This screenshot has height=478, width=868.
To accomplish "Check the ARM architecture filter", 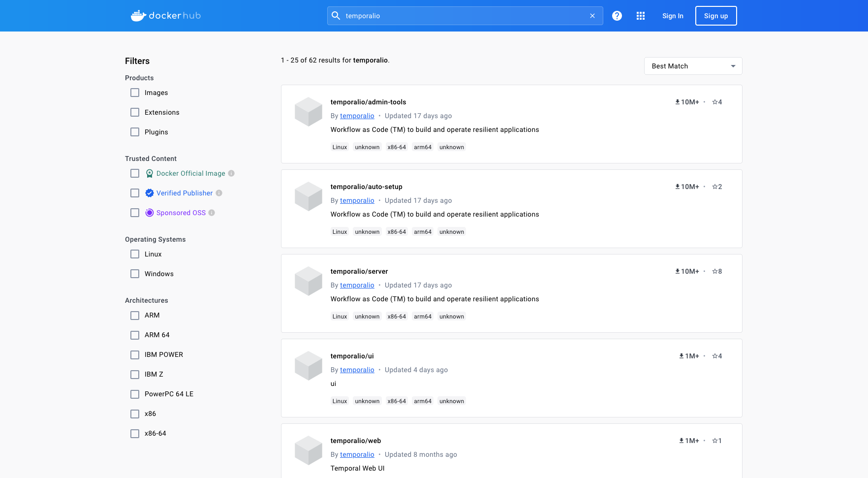I will click(x=135, y=315).
